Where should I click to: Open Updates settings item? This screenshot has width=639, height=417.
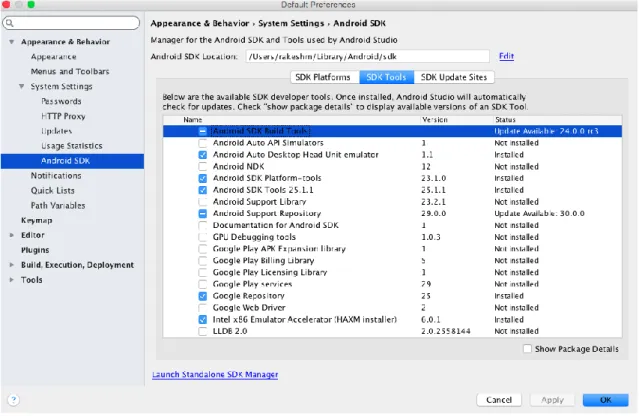[x=57, y=131]
